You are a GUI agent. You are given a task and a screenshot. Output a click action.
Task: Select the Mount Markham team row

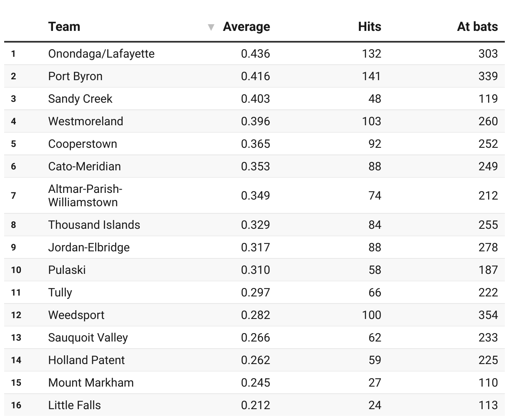point(254,383)
